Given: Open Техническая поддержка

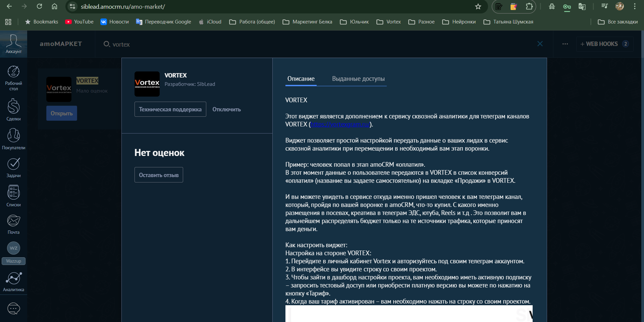Looking at the screenshot, I should [x=170, y=109].
